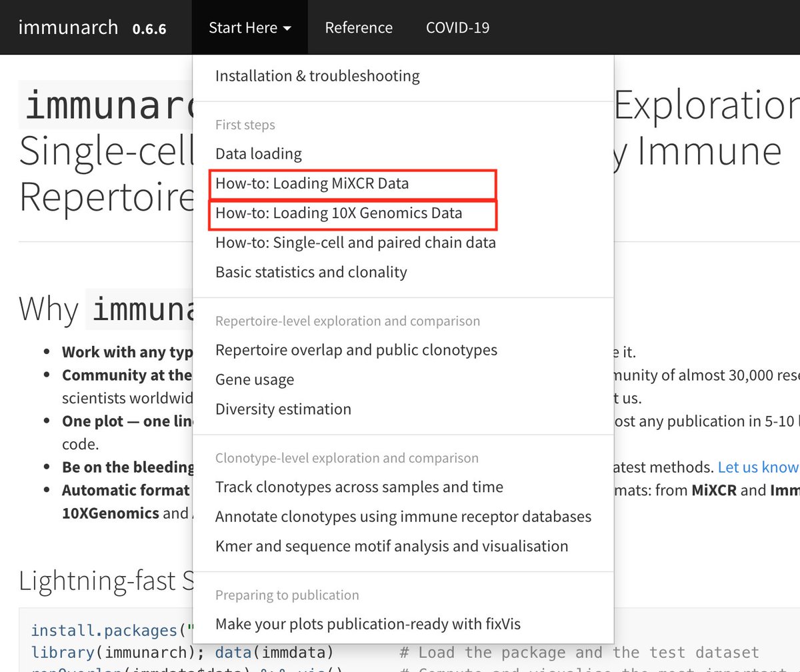
Task: Click the Clonotype-level exploration and comparison header
Action: coord(347,459)
